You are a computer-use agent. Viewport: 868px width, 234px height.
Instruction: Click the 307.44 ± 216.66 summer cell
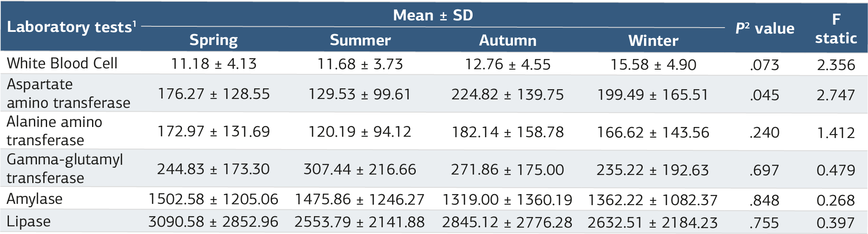[360, 169]
